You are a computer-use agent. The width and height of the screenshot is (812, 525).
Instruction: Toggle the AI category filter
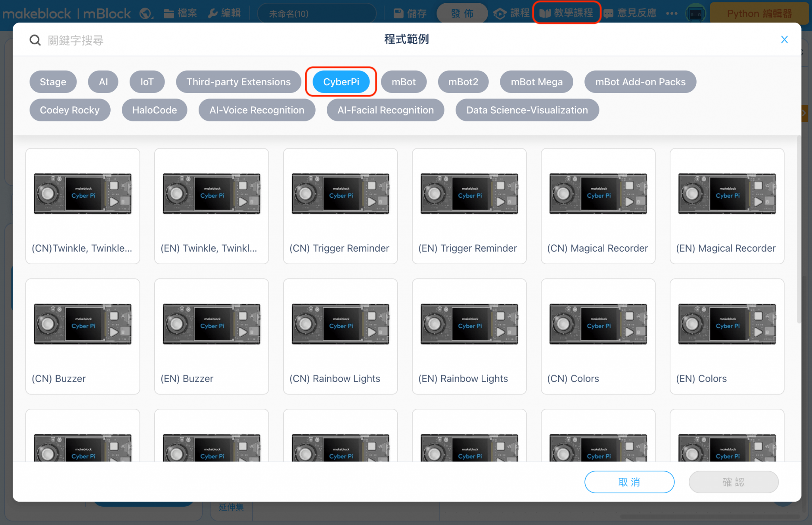pyautogui.click(x=103, y=82)
